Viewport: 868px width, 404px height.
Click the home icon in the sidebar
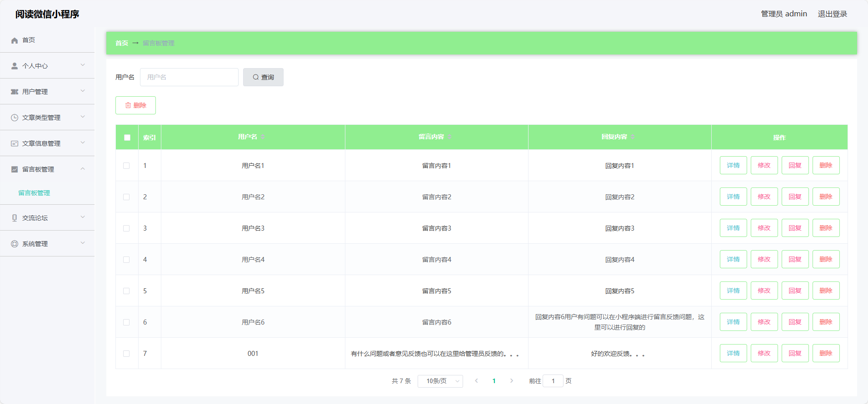click(x=15, y=40)
